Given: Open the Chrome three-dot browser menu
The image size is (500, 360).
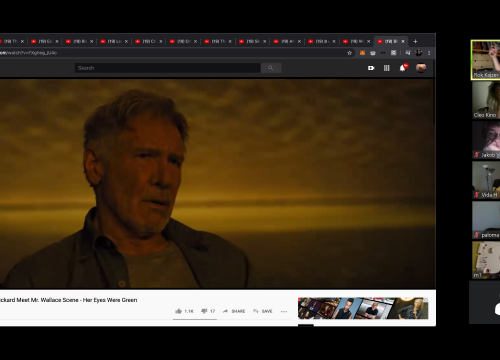Looking at the screenshot, I should 429,53.
